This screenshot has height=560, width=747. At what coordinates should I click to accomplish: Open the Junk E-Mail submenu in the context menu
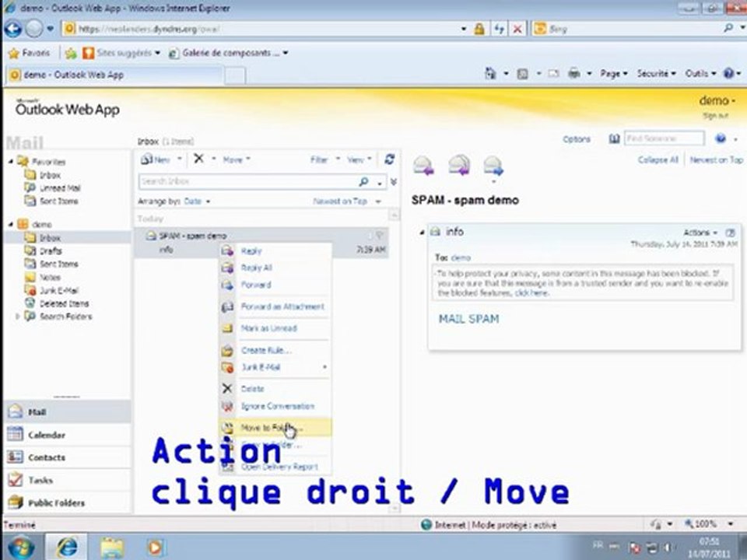[275, 367]
